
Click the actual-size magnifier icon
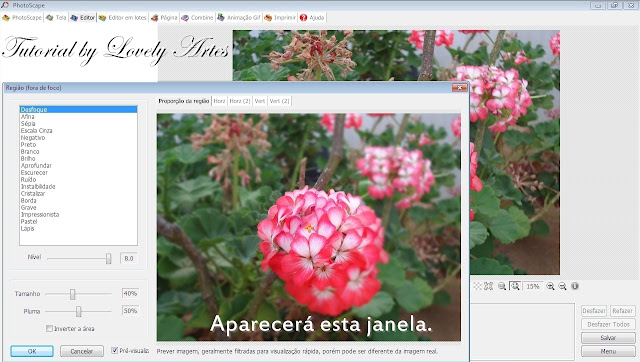pyautogui.click(x=502, y=286)
